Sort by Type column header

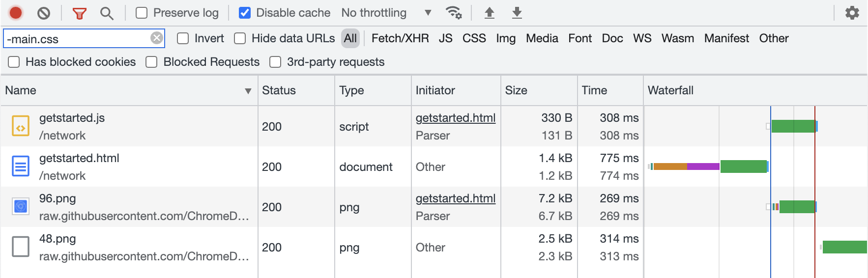click(373, 90)
